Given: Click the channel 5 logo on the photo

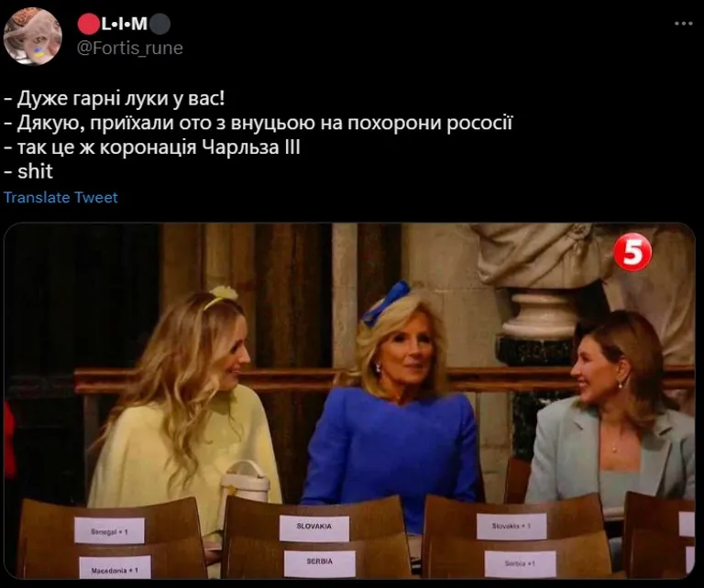Looking at the screenshot, I should click(632, 253).
